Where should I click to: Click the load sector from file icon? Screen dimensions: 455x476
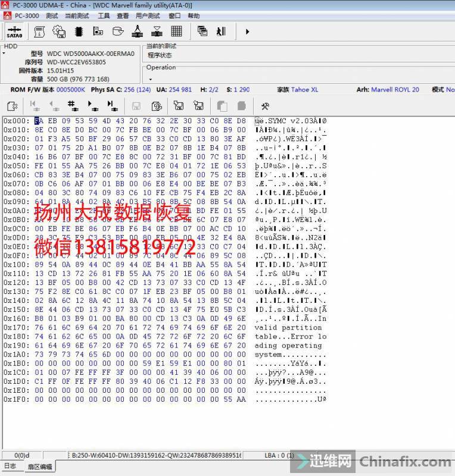[198, 106]
